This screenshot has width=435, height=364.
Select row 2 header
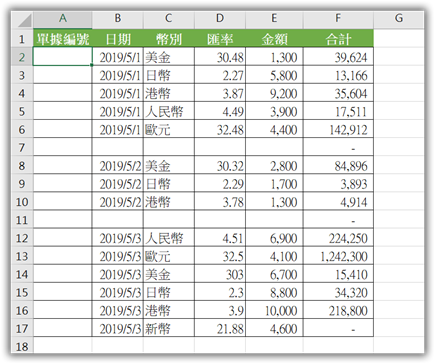click(x=22, y=57)
